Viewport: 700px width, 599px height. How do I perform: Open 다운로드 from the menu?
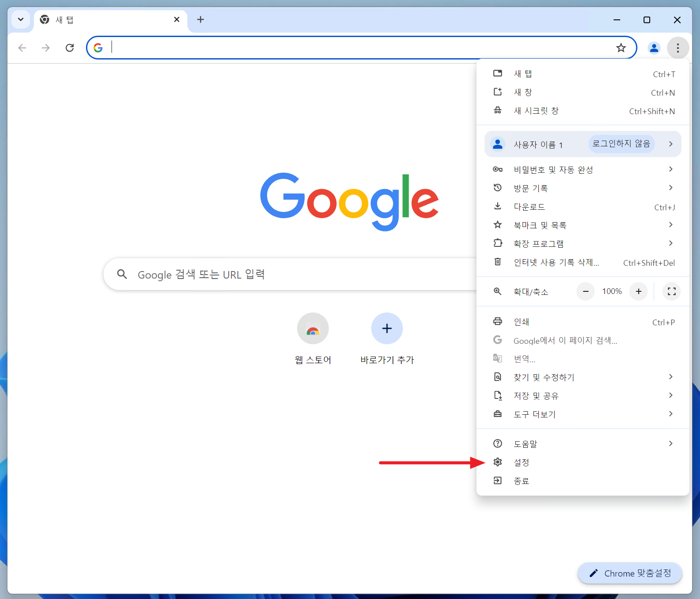[x=583, y=207]
